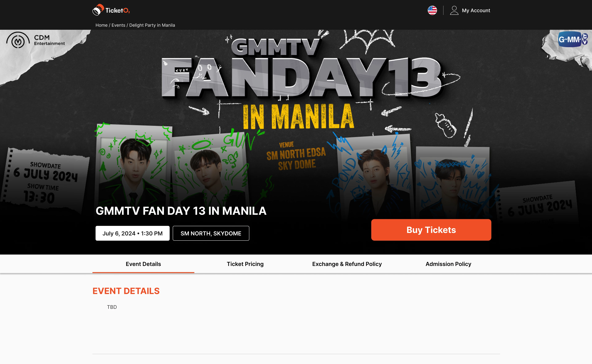Switch to the Event Details tab
592x364 pixels.
143,264
